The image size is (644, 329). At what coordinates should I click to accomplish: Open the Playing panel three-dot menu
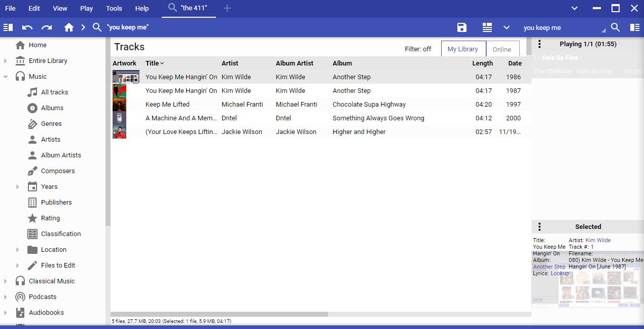click(x=540, y=44)
